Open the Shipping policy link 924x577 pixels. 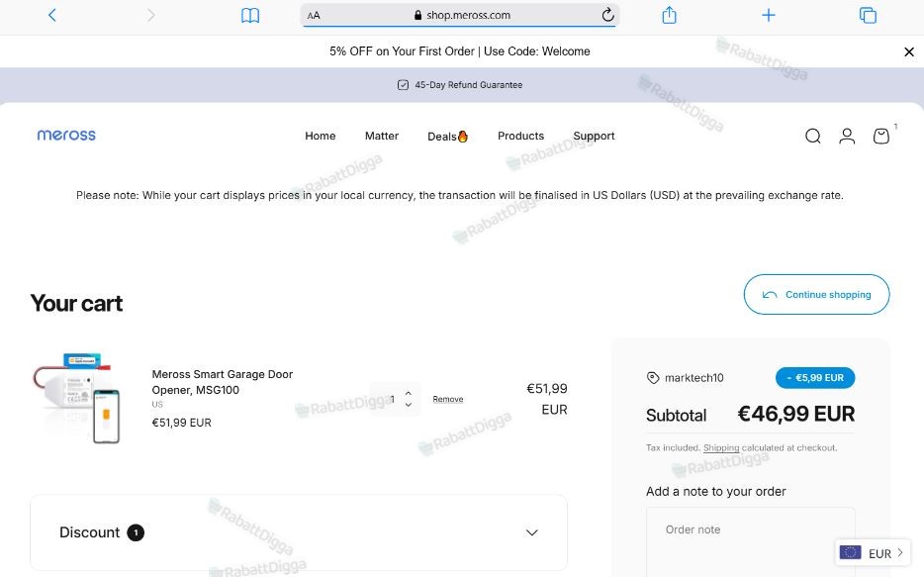click(x=721, y=448)
